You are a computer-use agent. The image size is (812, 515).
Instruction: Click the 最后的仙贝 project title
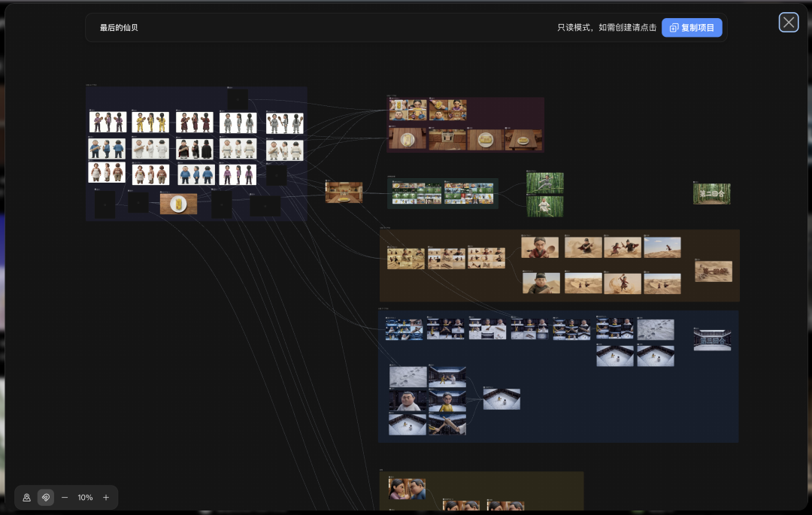(x=119, y=28)
